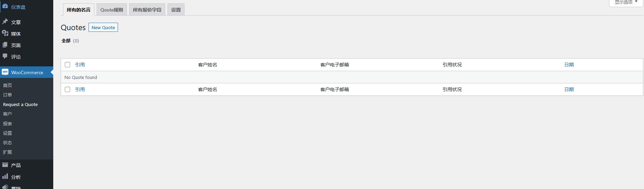This screenshot has height=189, width=644.
Task: Select the 全部 filter link
Action: [66, 41]
